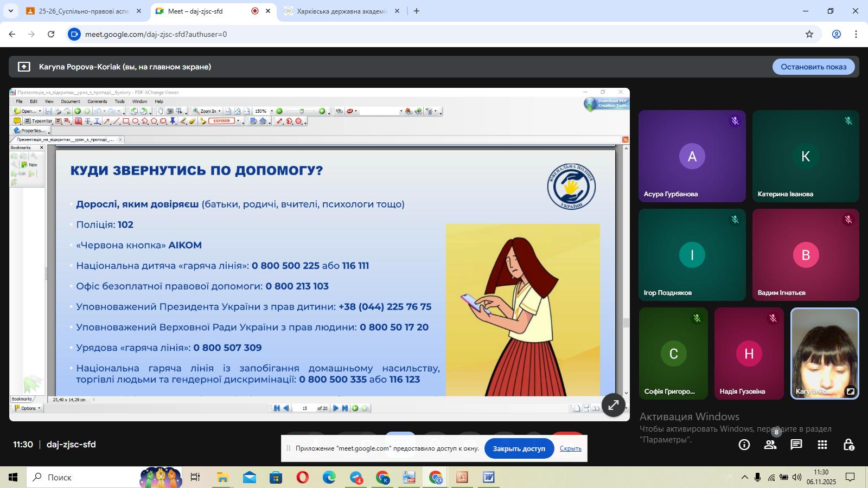Image resolution: width=868 pixels, height=488 pixels.
Task: Expand the Zoom In tool dropdown
Action: coord(220,111)
